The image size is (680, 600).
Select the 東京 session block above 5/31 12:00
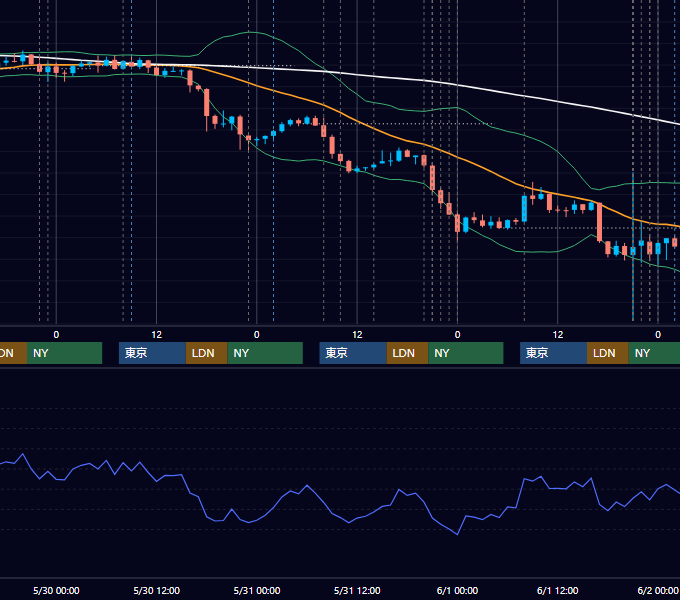point(353,353)
